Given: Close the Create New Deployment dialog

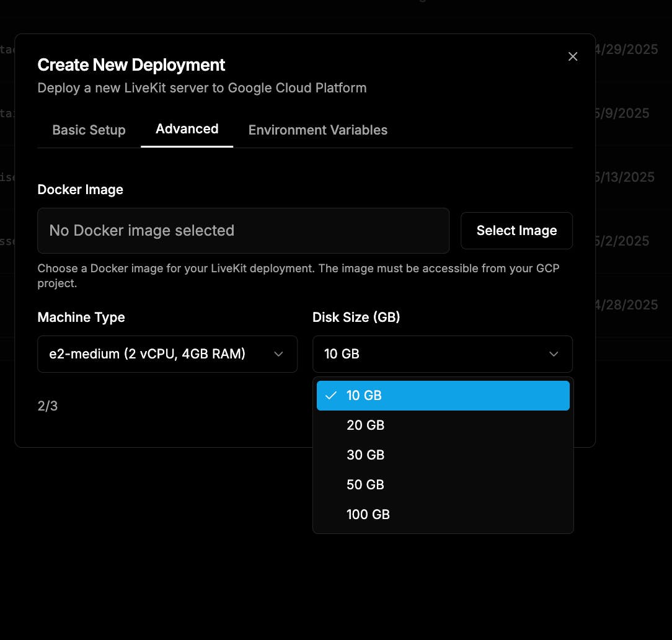Looking at the screenshot, I should tap(573, 56).
